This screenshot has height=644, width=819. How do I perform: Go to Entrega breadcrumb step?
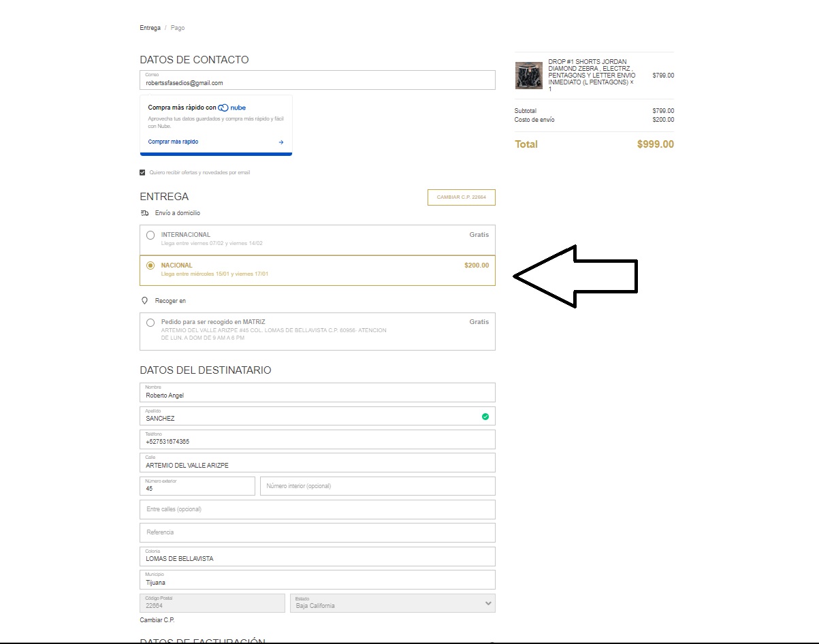[x=150, y=28]
